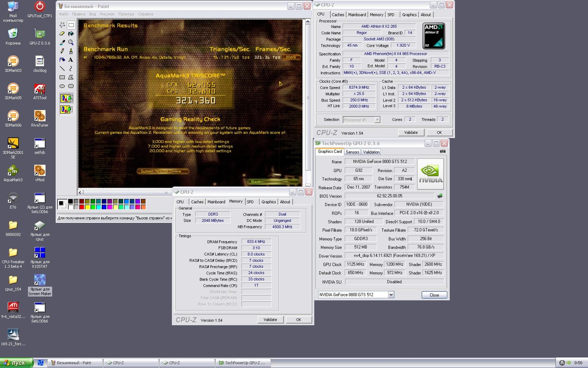Click Paint's horizontal scrollbar left arrow
The image size is (588, 368).
click(x=80, y=192)
